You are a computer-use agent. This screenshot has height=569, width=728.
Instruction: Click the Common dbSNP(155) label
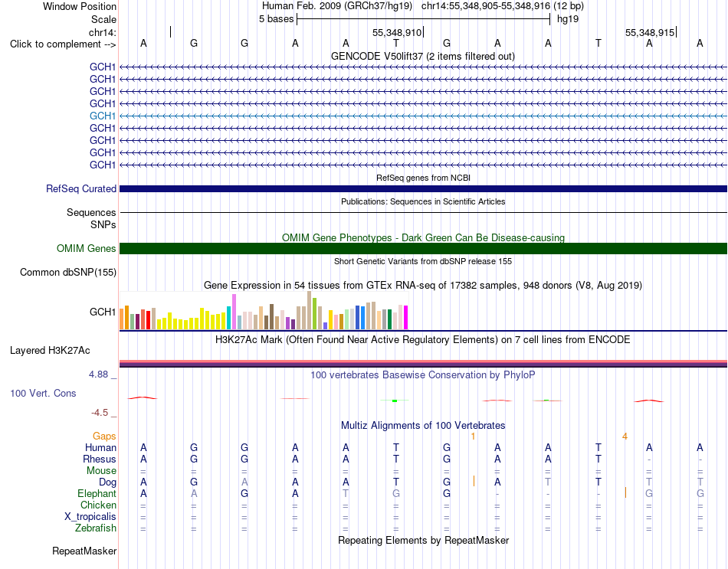pyautogui.click(x=67, y=272)
